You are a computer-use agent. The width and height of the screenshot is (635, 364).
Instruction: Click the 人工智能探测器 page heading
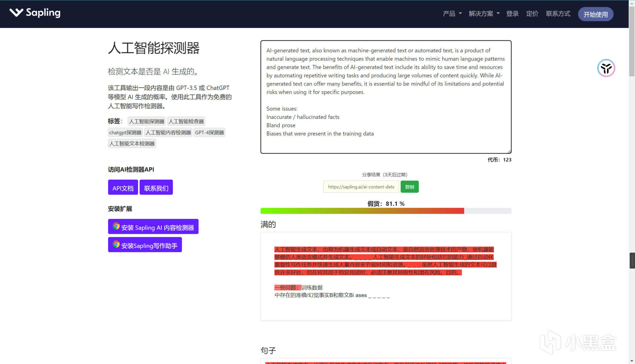pos(154,48)
